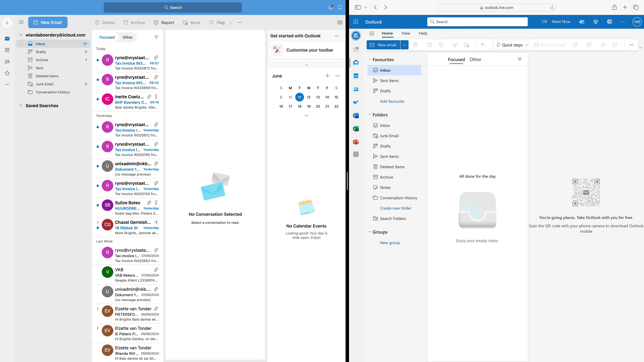Mark Sulize Botes email read via blue dot

coord(98,206)
